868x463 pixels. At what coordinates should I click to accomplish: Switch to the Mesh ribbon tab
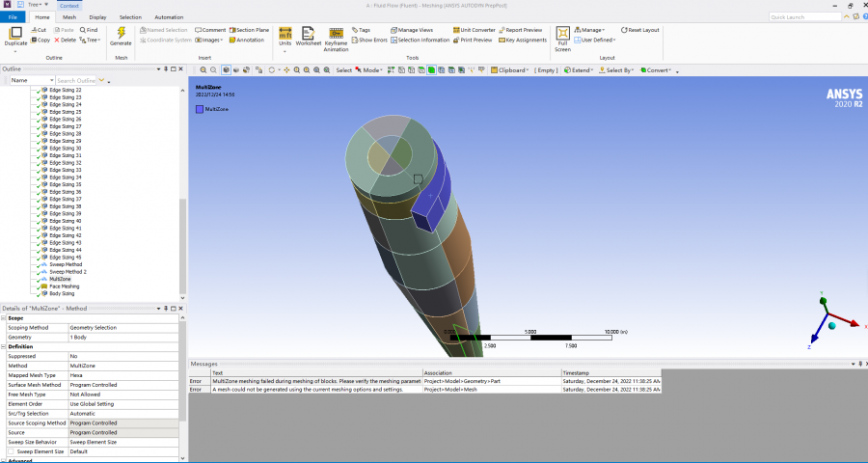pos(69,17)
